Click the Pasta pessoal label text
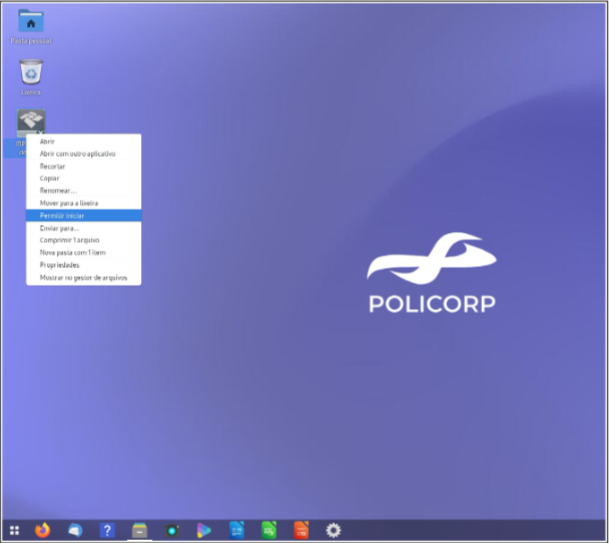This screenshot has width=609, height=543. tap(31, 41)
